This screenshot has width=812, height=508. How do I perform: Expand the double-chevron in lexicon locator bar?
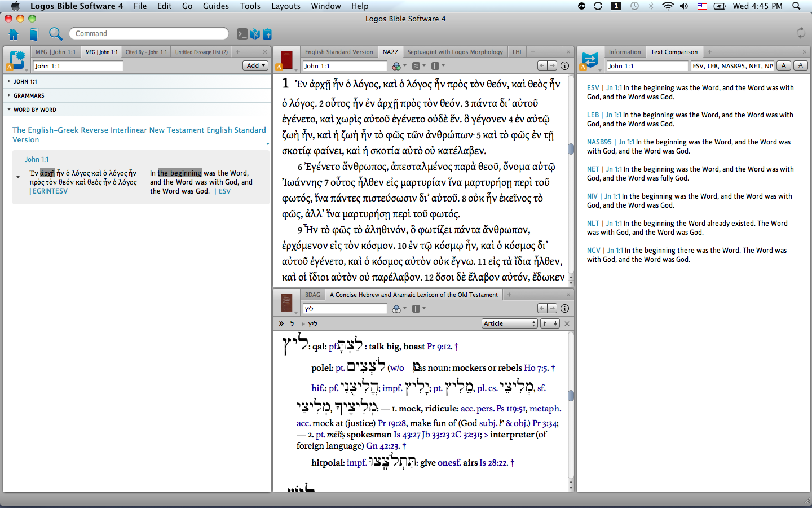[281, 323]
